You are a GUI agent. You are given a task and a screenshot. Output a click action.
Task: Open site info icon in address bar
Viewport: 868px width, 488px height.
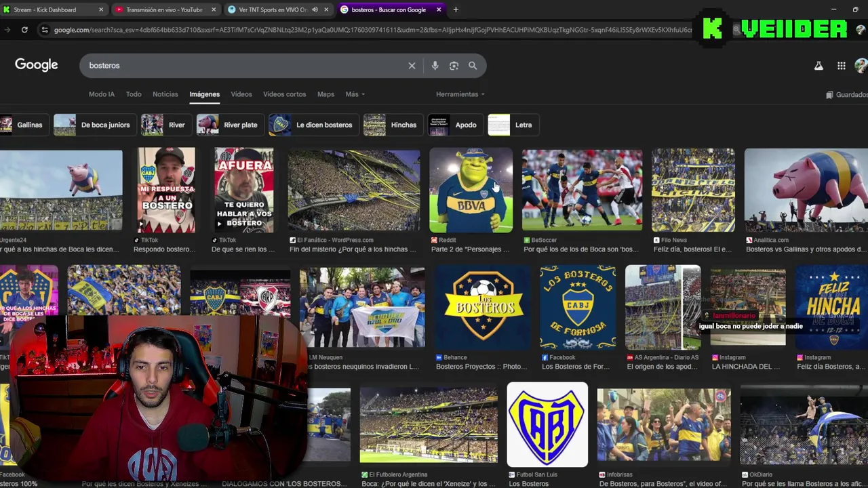click(x=45, y=30)
